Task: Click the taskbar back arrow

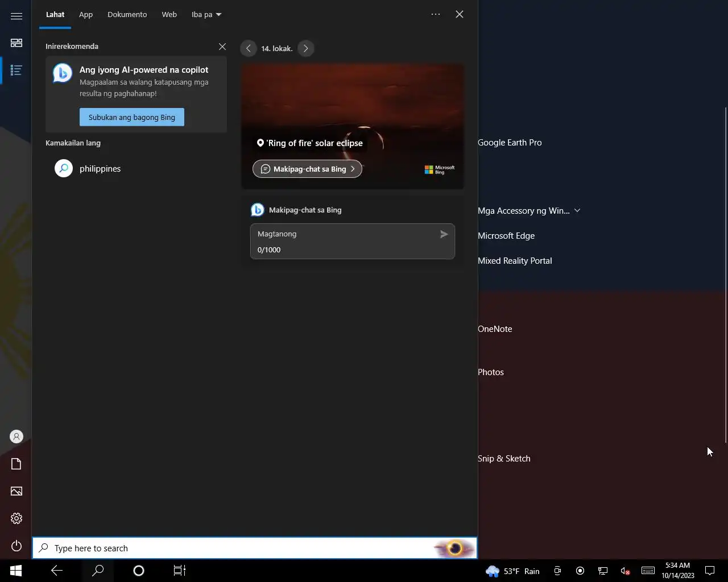Action: (57, 571)
